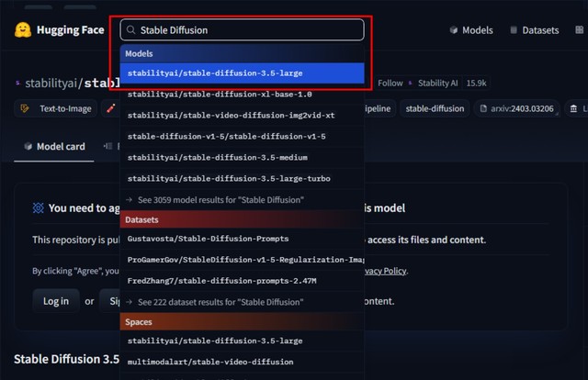Open multimodalart/stable-video-diffusion space
This screenshot has height=380, width=588.
(x=242, y=362)
